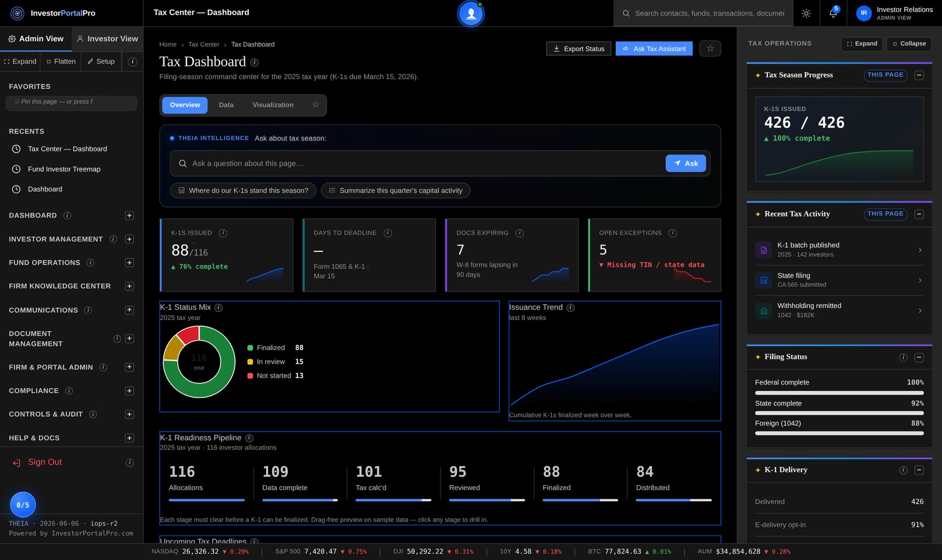Open the sidebar toolbar info icon
The height and width of the screenshot is (560, 942).
[133, 62]
